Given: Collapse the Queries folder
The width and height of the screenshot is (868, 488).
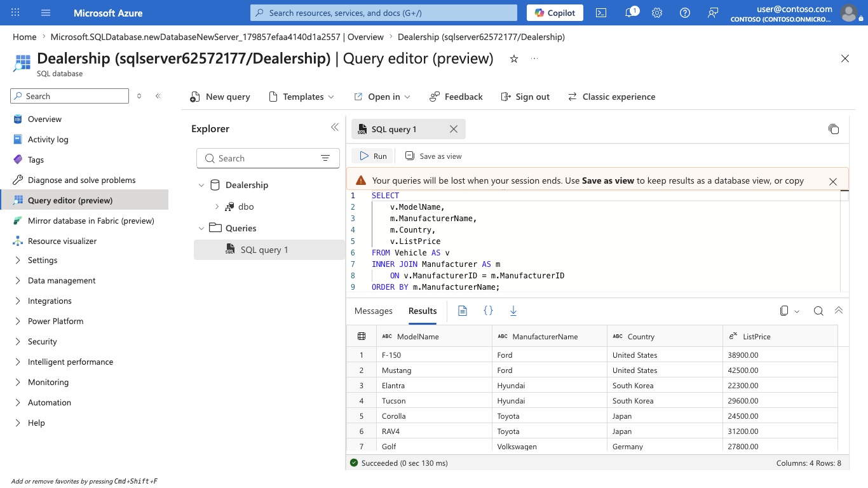Looking at the screenshot, I should [x=201, y=228].
